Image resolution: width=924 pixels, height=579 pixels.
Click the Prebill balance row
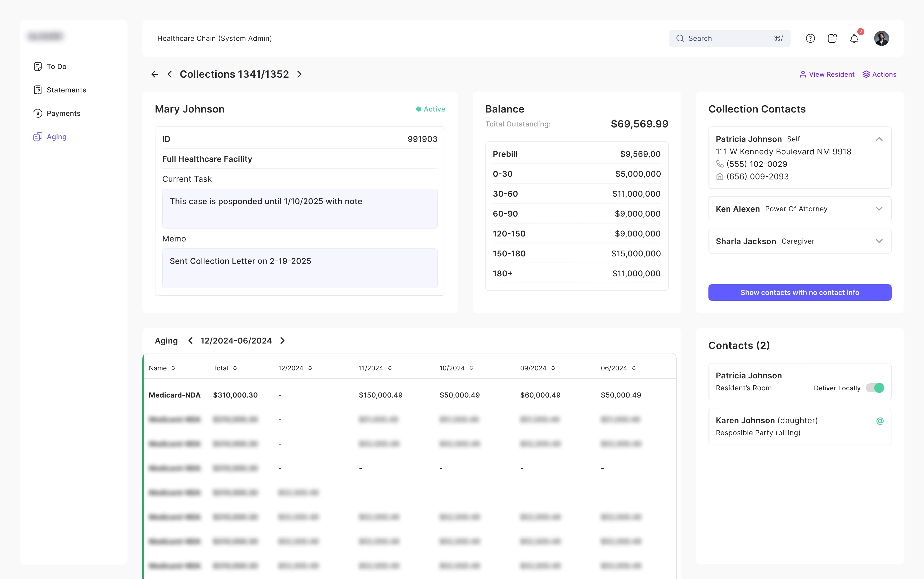click(577, 154)
